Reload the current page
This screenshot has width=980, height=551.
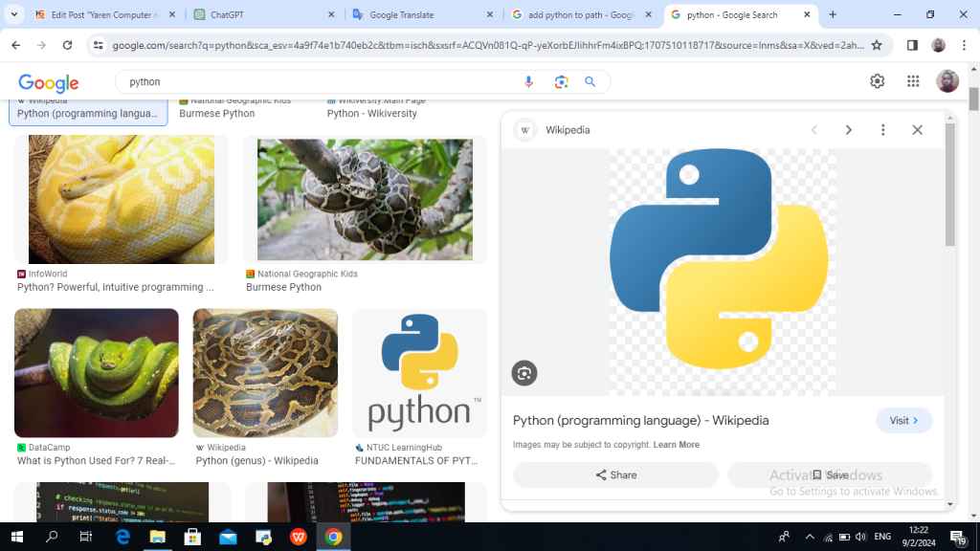(x=68, y=45)
